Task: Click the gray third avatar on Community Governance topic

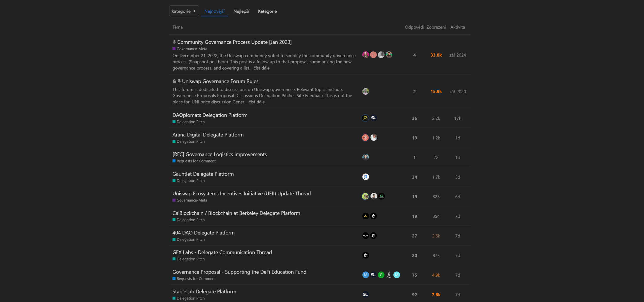Action: pos(381,55)
